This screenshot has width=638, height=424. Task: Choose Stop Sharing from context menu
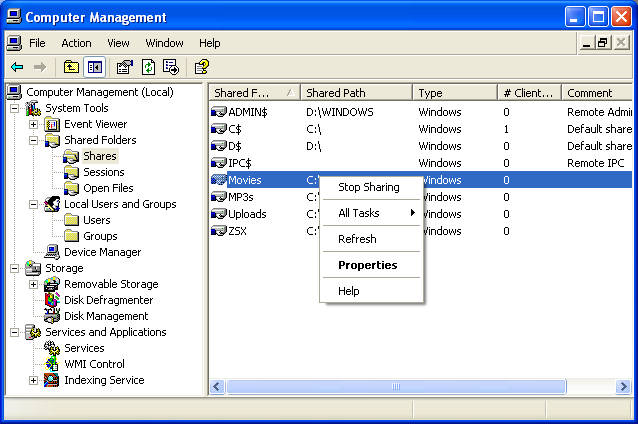click(368, 187)
